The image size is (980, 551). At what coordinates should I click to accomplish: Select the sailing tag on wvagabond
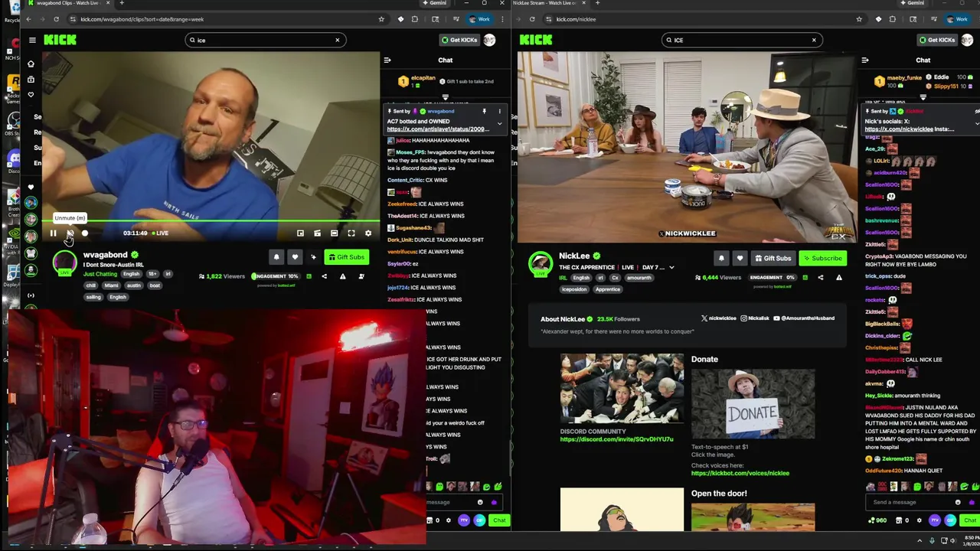[x=93, y=297]
